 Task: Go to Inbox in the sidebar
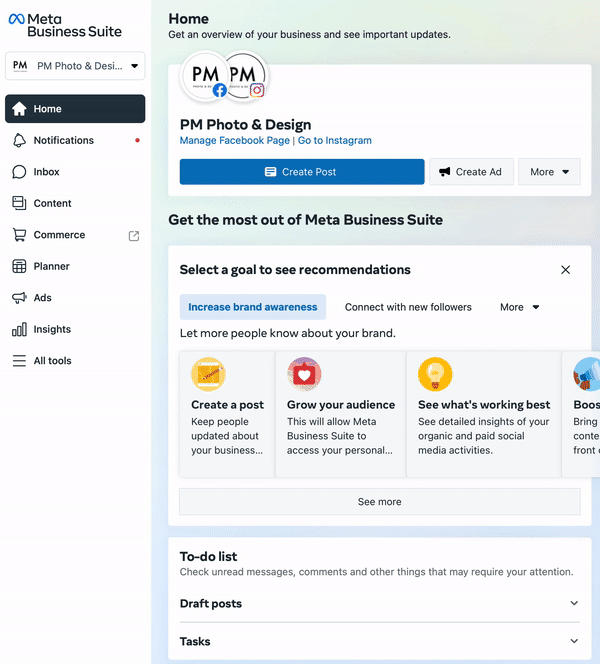click(75, 172)
